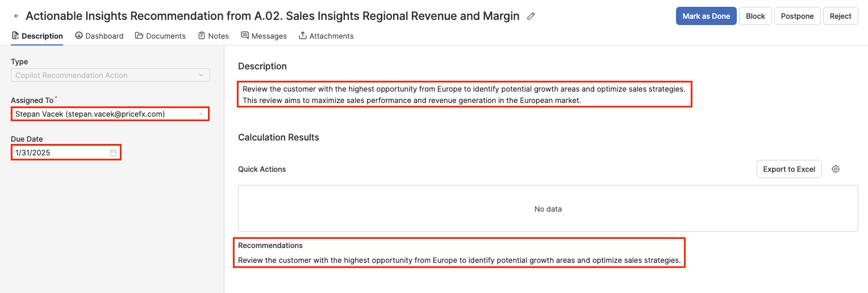The width and height of the screenshot is (868, 293).
Task: Open the Attachments tab
Action: pyautogui.click(x=331, y=36)
